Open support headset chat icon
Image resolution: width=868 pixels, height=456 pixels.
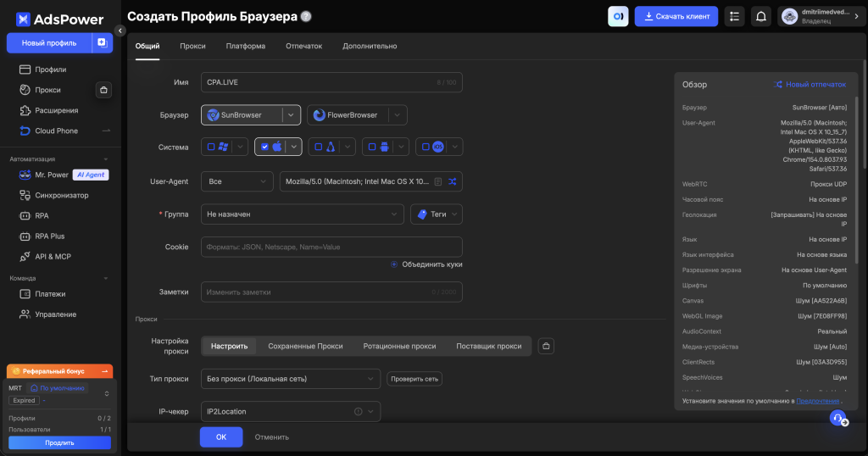point(838,419)
